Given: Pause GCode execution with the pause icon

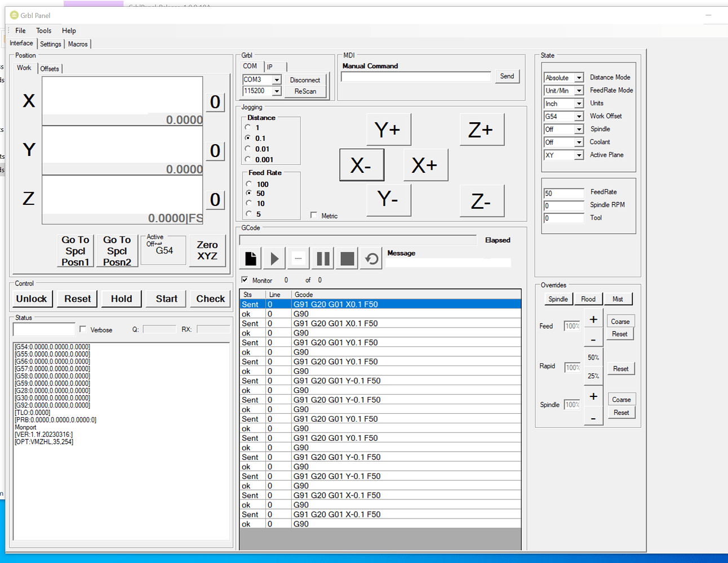Looking at the screenshot, I should (322, 258).
